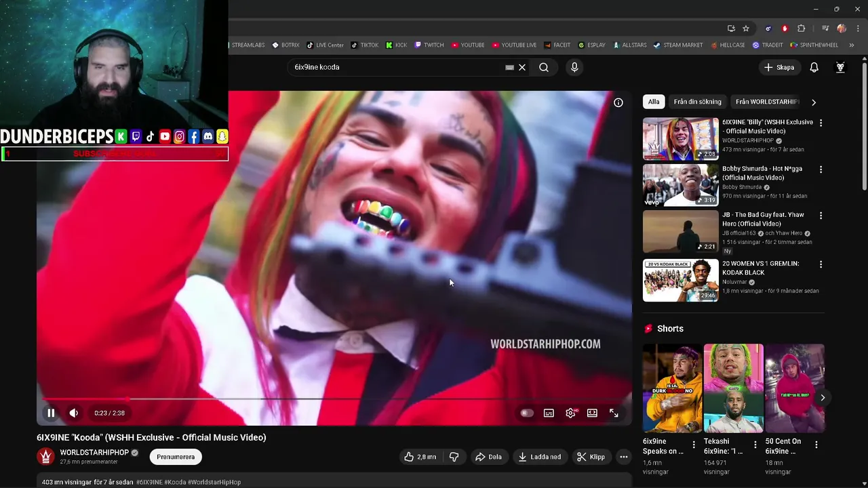Image resolution: width=868 pixels, height=488 pixels.
Task: Open the Skapa create menu
Action: pos(778,67)
